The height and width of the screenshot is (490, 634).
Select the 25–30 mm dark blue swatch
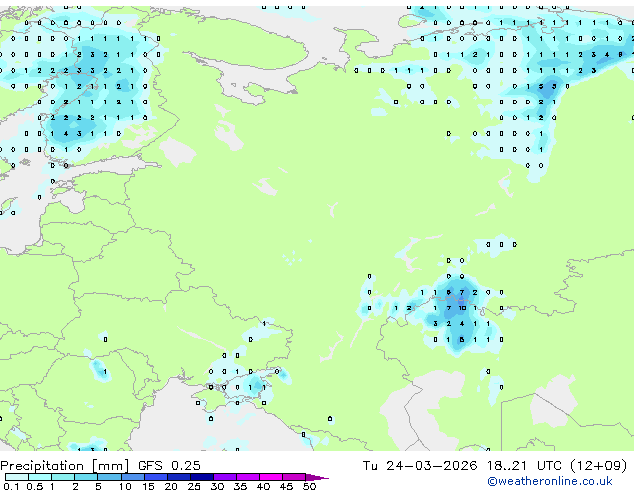click(x=202, y=477)
